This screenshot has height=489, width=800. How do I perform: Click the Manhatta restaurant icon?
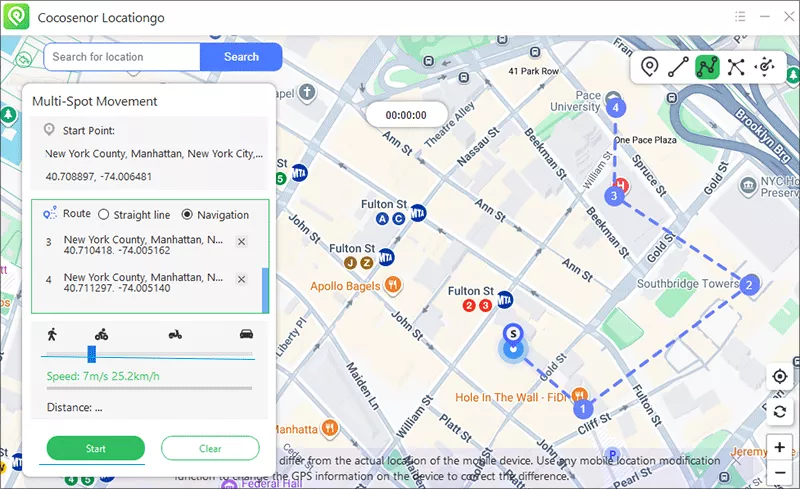(x=331, y=428)
